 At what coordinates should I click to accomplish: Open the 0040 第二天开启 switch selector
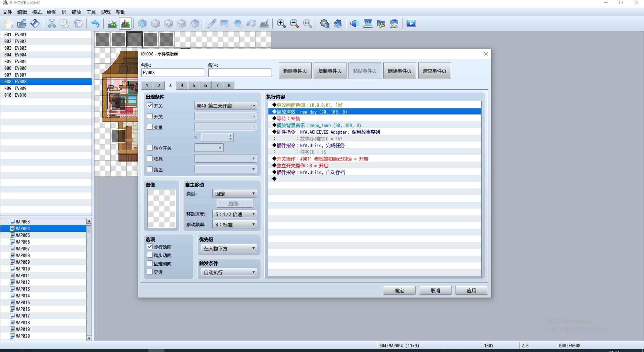point(226,105)
